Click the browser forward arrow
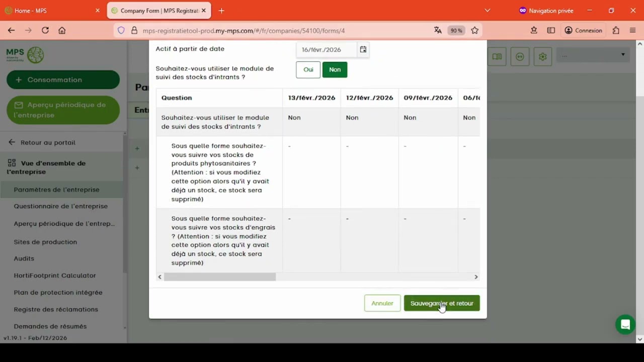Image resolution: width=644 pixels, height=362 pixels. pyautogui.click(x=28, y=30)
